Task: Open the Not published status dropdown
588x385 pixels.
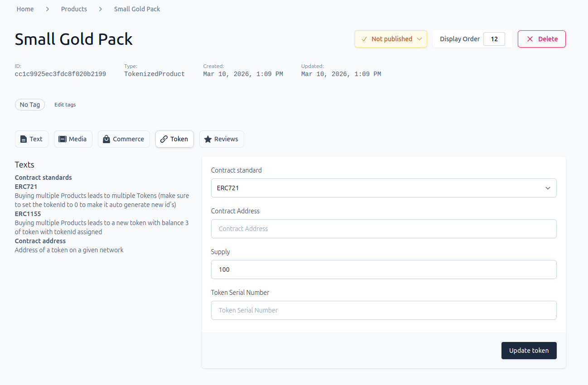Action: [391, 39]
